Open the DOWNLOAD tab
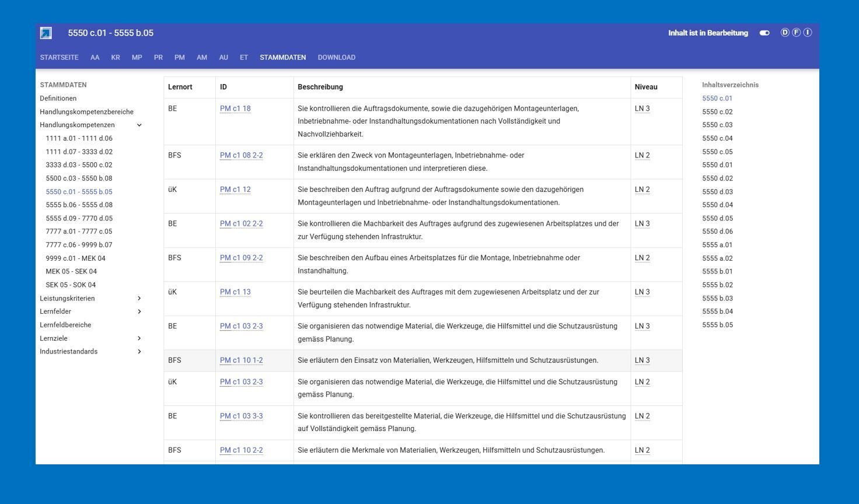Image resolution: width=859 pixels, height=504 pixels. pos(336,58)
